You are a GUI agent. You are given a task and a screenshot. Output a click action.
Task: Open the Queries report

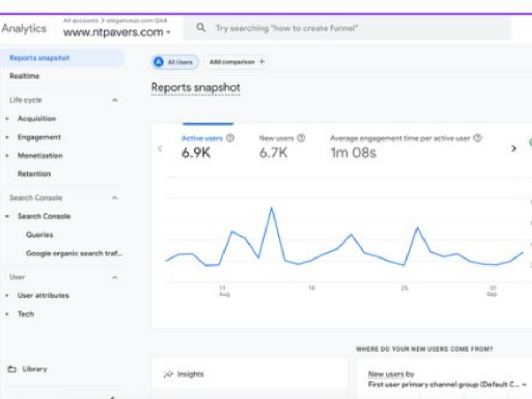coord(39,235)
